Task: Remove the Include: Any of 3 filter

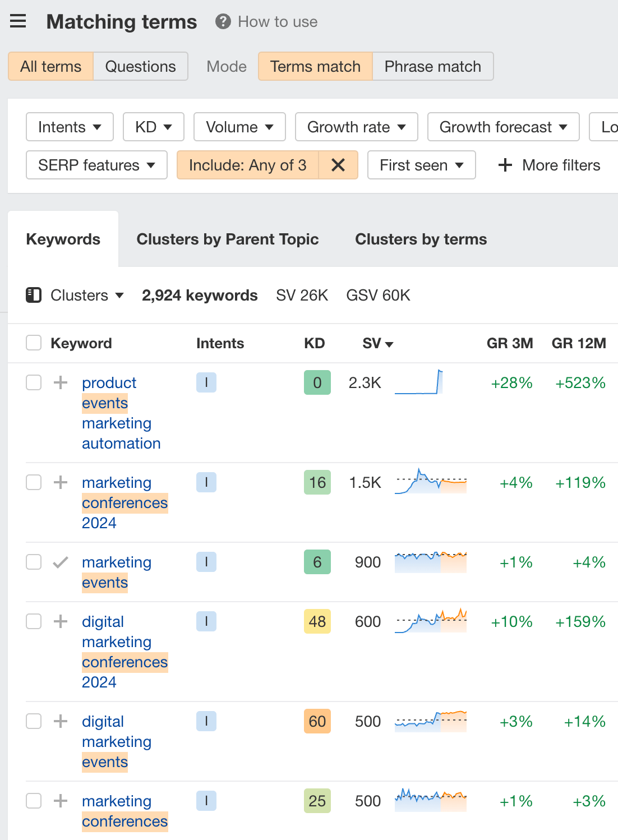Action: pos(338,165)
